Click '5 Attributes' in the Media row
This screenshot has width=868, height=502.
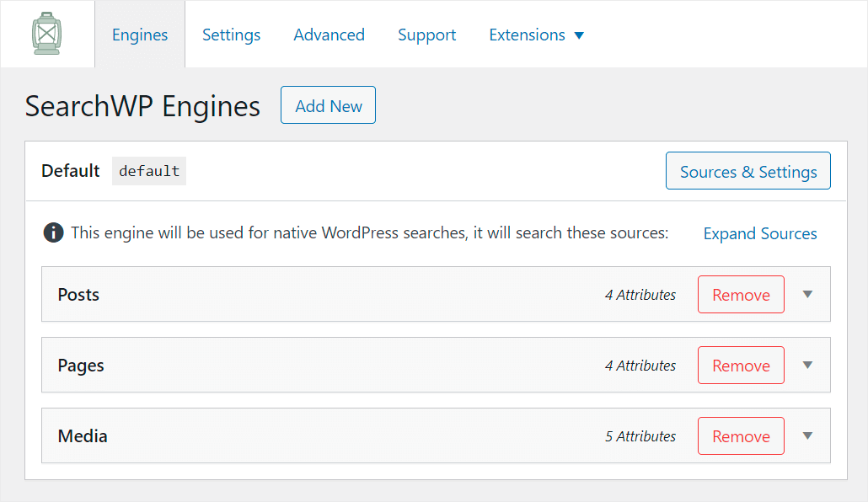640,436
